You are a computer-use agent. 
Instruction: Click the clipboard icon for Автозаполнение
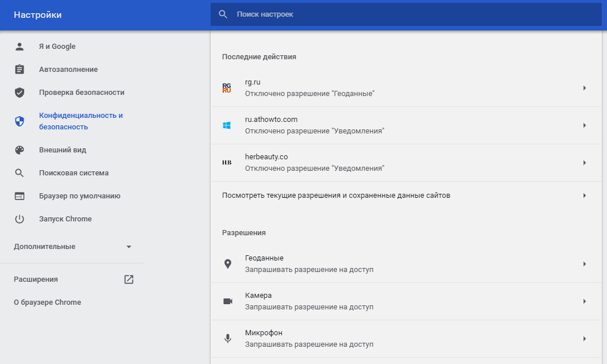pos(20,69)
